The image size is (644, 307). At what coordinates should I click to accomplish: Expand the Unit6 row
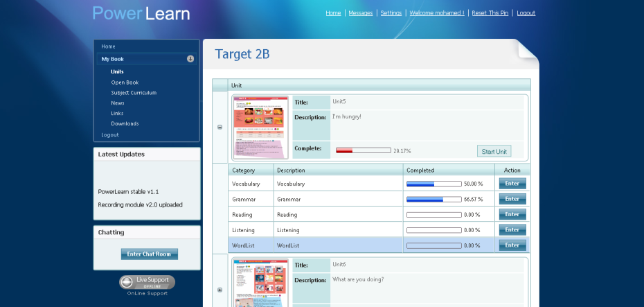tap(220, 290)
